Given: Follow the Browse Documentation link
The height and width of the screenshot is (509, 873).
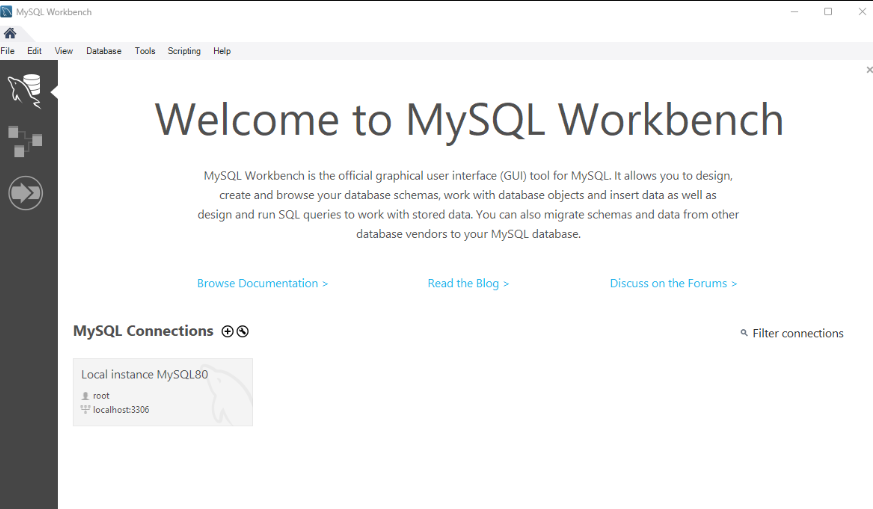Looking at the screenshot, I should tap(262, 284).
